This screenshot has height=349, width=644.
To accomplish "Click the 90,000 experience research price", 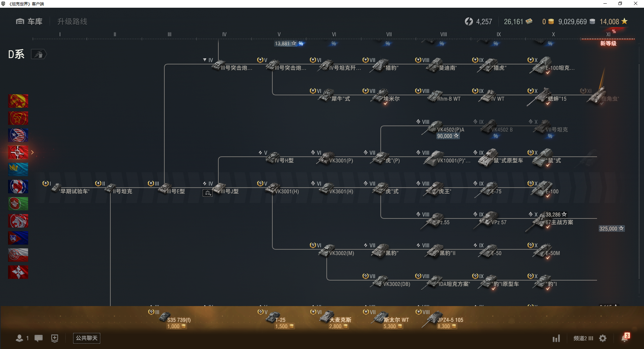I will tap(447, 136).
